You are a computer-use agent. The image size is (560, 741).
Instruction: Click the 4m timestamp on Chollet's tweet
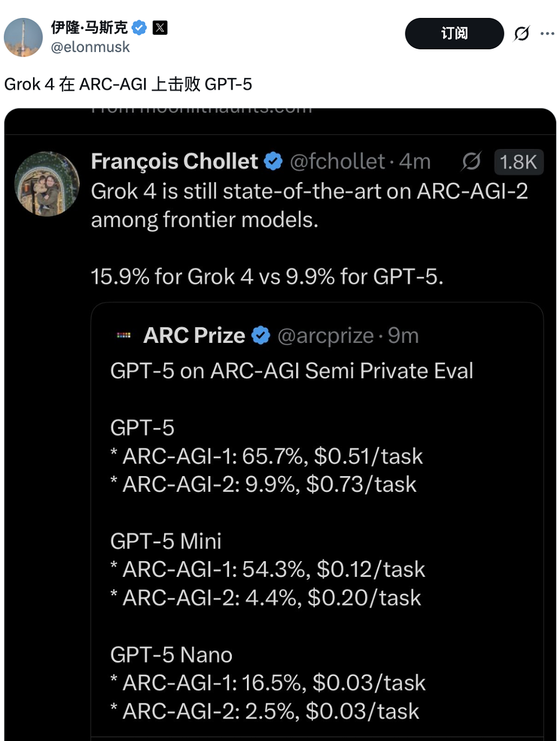[415, 161]
